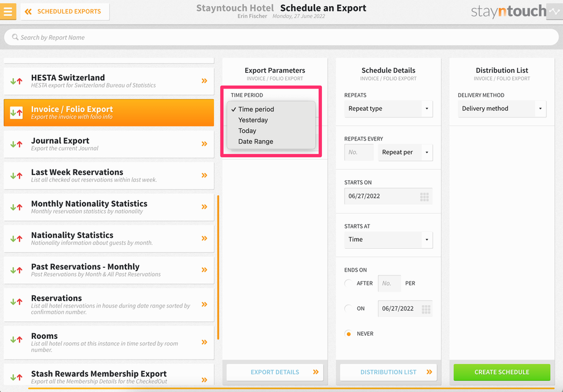Select the On date radio button

pos(348,308)
